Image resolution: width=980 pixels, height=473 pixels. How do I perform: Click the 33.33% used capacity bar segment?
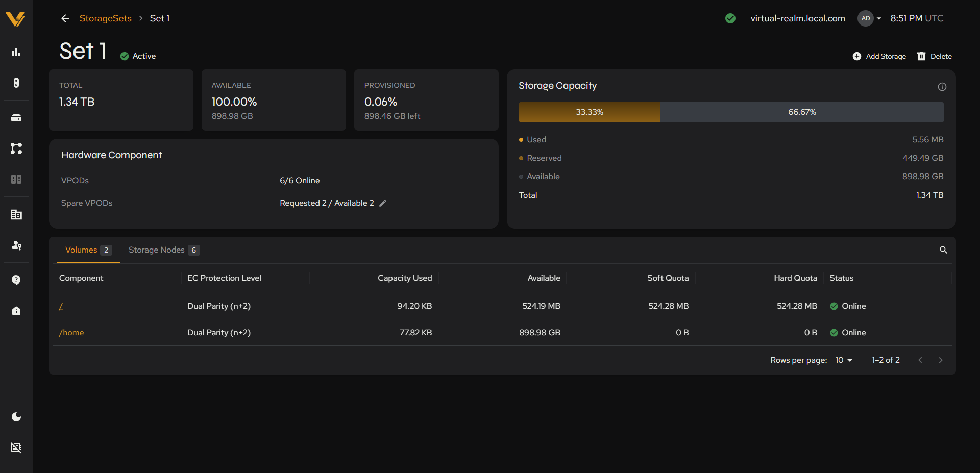[590, 112]
